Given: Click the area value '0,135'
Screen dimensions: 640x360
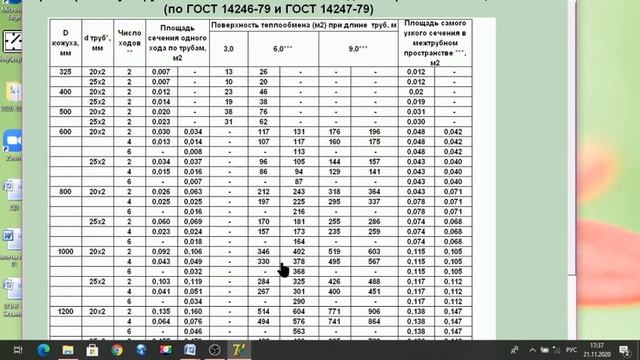Looking at the screenshot, I should (x=161, y=311).
